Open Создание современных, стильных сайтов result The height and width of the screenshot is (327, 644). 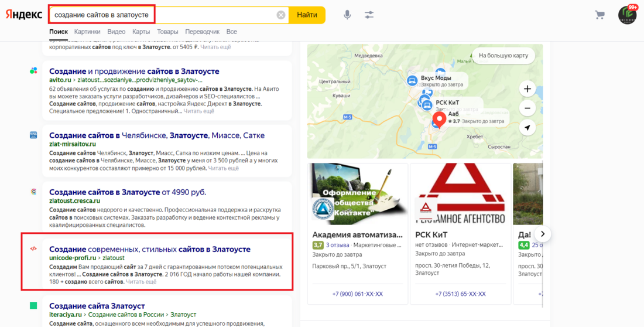point(150,249)
